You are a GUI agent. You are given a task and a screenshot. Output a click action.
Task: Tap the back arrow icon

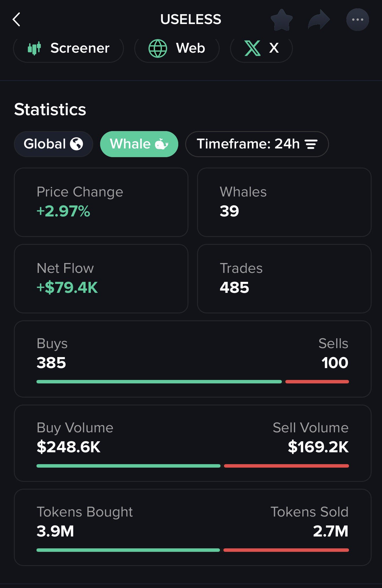[17, 19]
